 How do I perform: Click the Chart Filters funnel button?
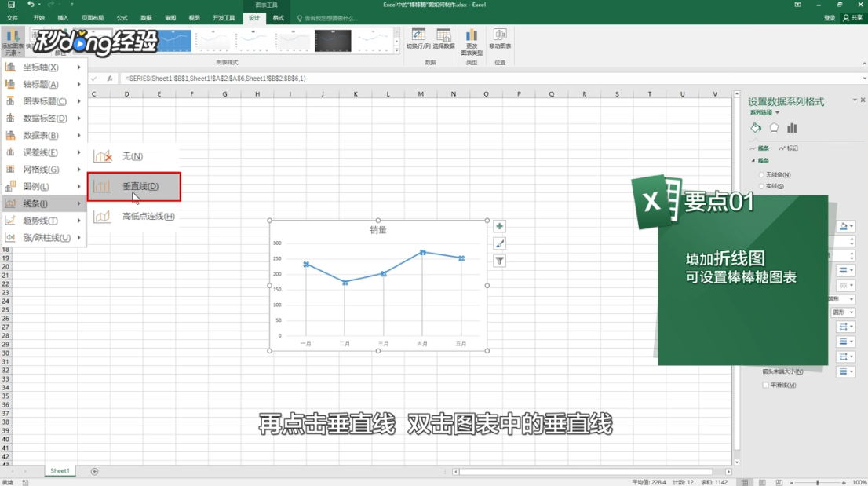click(499, 261)
